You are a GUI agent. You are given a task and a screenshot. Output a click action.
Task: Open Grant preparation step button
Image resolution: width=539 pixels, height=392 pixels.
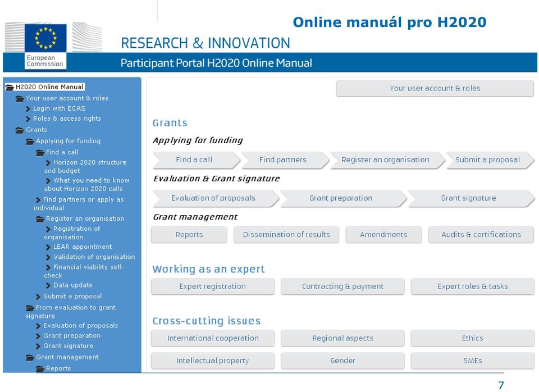(343, 198)
